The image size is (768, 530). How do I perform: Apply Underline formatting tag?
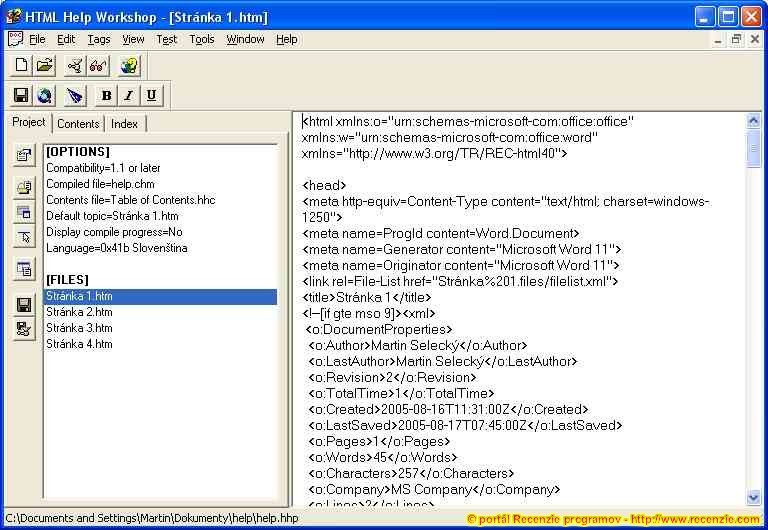pyautogui.click(x=152, y=96)
